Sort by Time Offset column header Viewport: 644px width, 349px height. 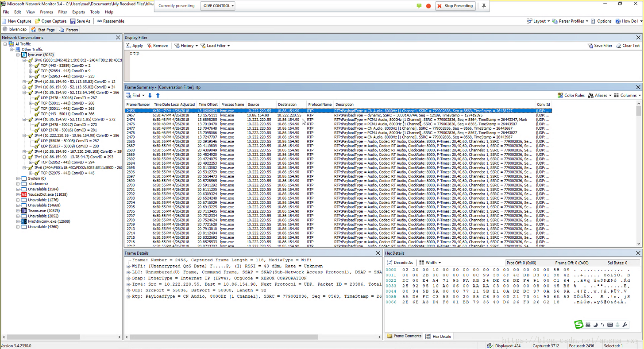click(x=208, y=105)
